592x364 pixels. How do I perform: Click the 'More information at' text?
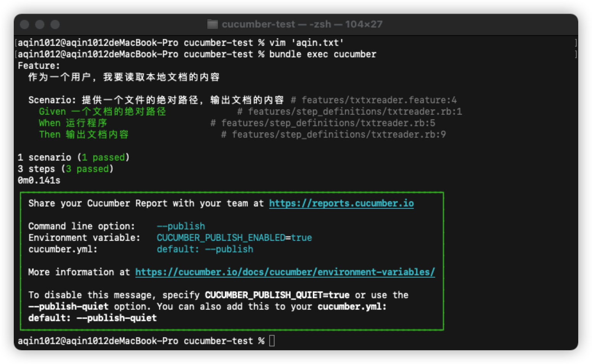(79, 272)
